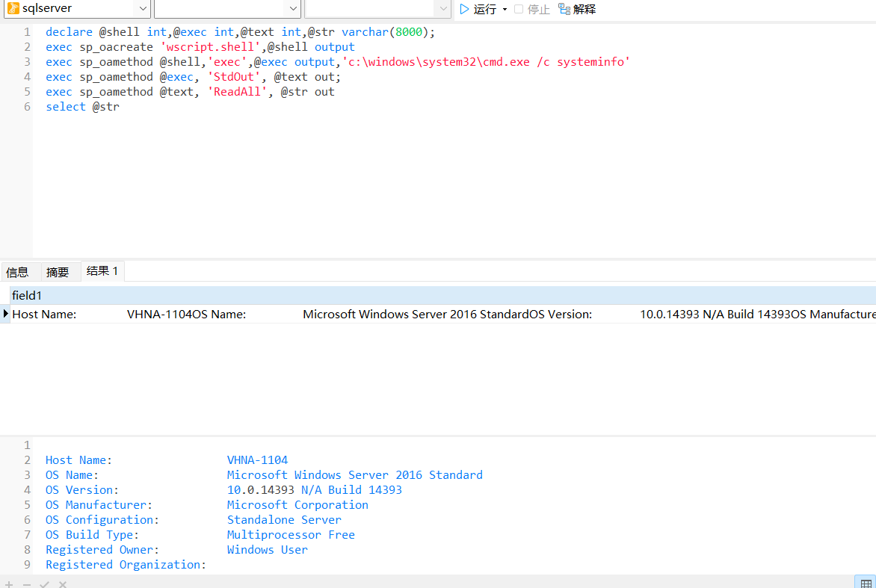The width and height of the screenshot is (876, 588).
Task: Click the explain plan icon
Action: click(564, 9)
